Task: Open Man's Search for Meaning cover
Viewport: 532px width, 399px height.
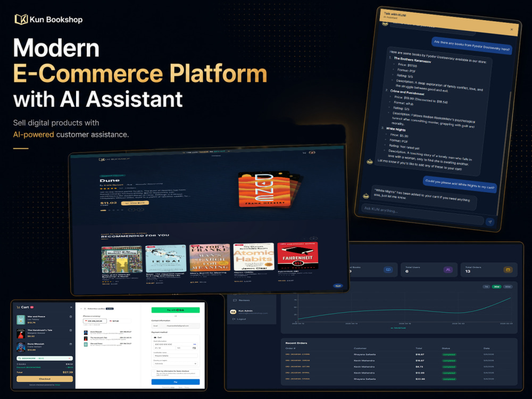Action: [x=209, y=257]
